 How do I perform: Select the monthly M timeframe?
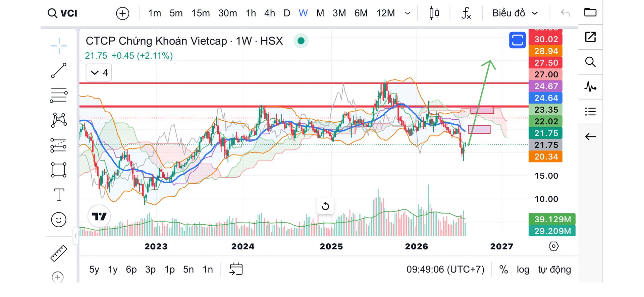(x=320, y=13)
